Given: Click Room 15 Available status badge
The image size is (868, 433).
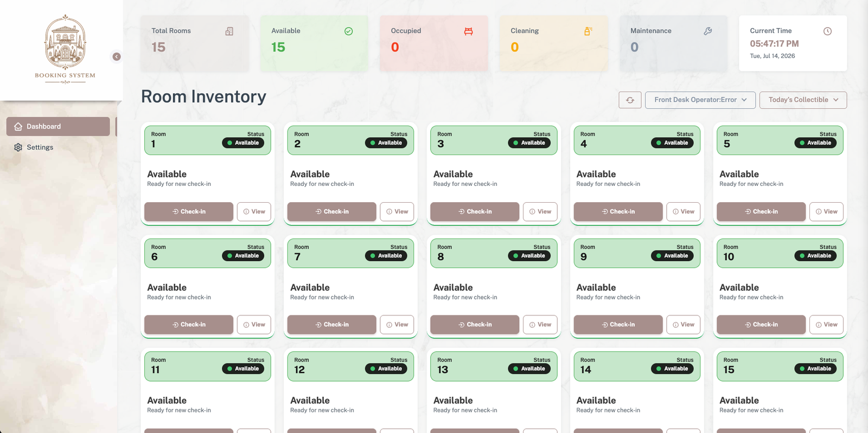Looking at the screenshot, I should click(x=815, y=369).
